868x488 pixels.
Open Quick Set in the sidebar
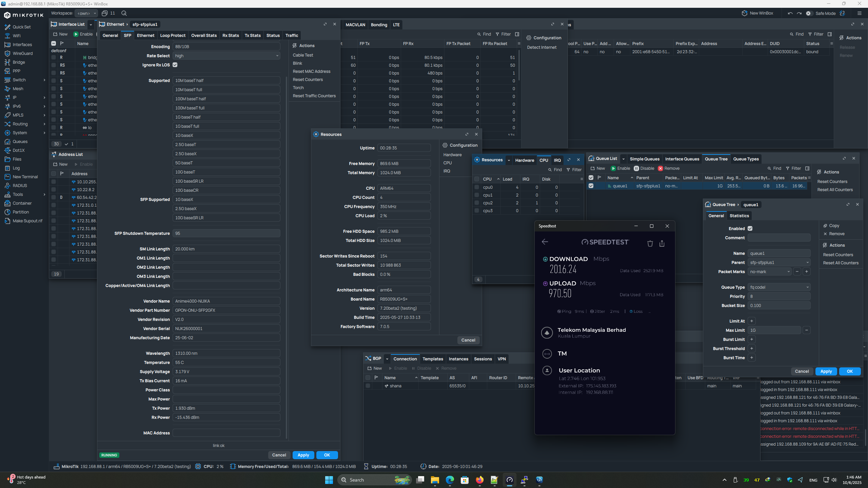click(22, 27)
